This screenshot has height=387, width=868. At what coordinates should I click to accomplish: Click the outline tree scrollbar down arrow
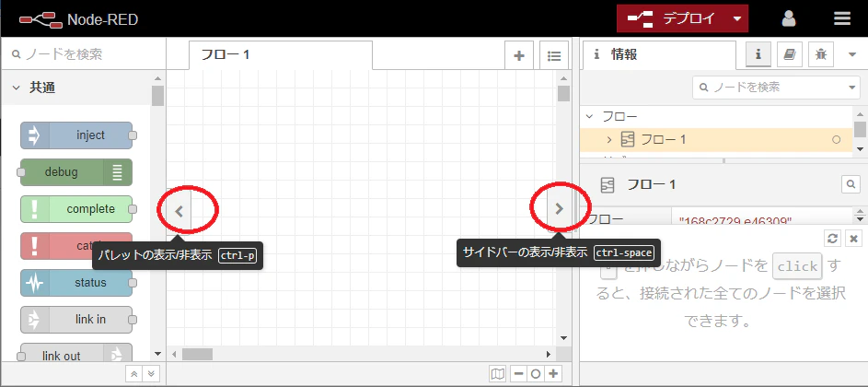(x=860, y=149)
